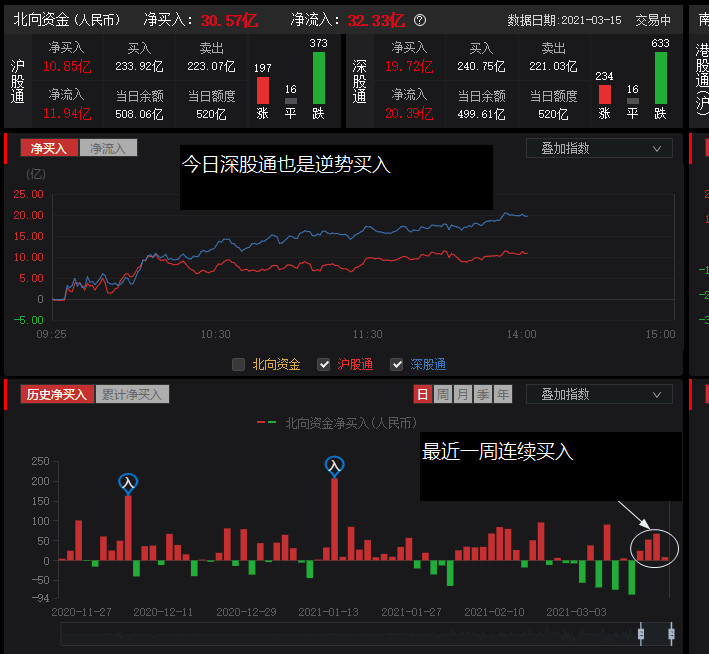Click the 沪股通 卖出 value 223.07亿
This screenshot has width=709, height=654.
[211, 66]
